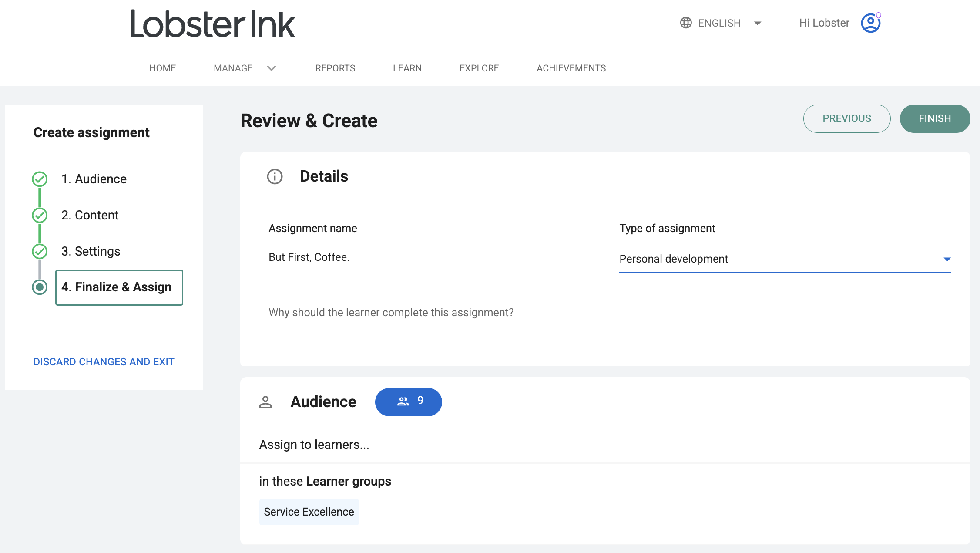This screenshot has height=553, width=980.
Task: Click the FINISH button
Action: pos(935,118)
